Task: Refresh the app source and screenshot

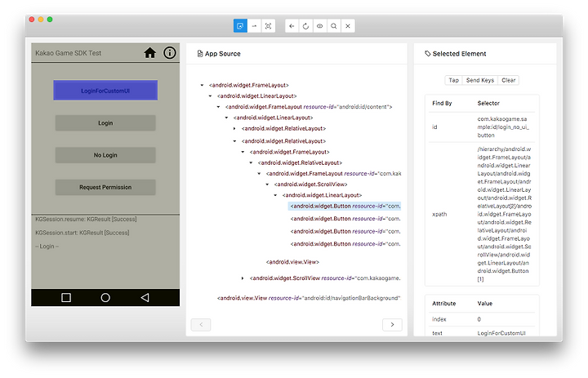Action: point(305,26)
